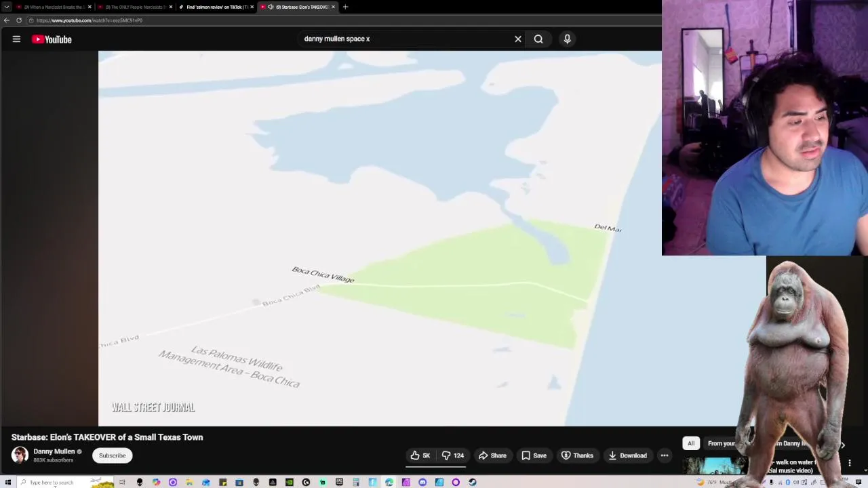Open Task View from the taskbar
868x488 pixels.
point(122,482)
